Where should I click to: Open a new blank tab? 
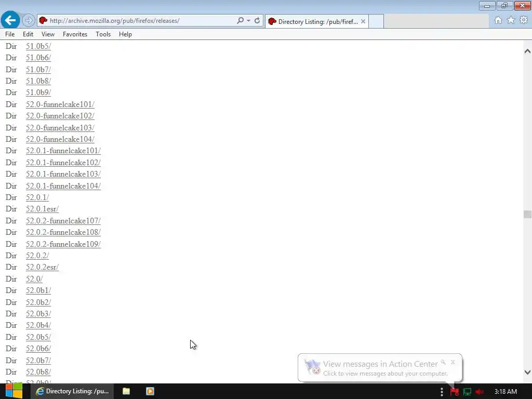pos(376,21)
